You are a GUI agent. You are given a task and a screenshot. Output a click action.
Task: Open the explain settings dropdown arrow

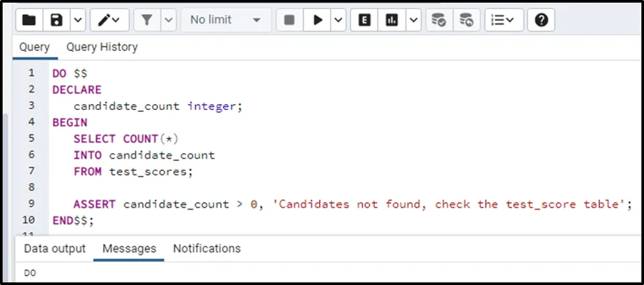click(x=413, y=20)
